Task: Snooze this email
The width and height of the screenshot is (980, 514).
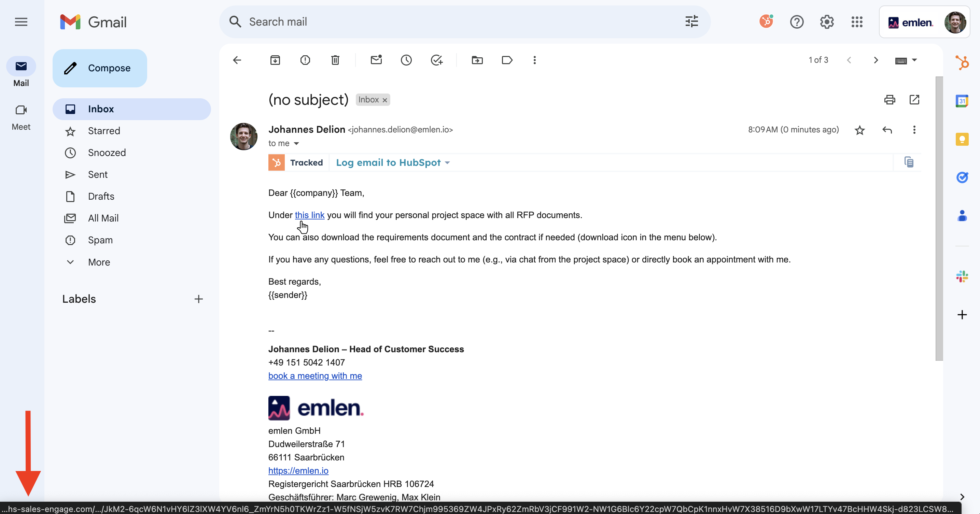Action: 406,60
